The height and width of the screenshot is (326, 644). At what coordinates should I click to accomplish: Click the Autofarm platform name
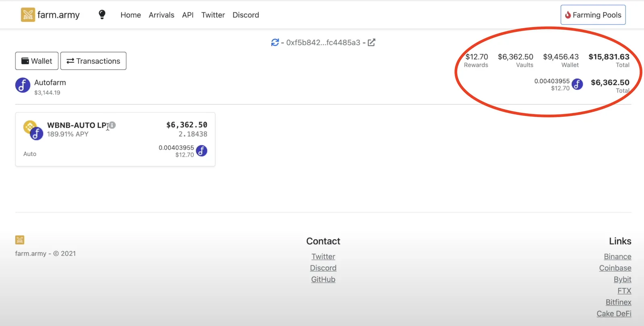50,83
